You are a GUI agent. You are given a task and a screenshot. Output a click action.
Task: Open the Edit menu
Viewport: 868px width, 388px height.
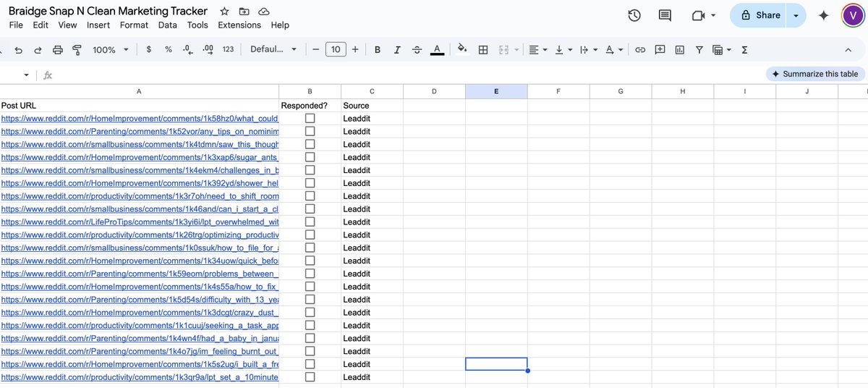point(41,25)
